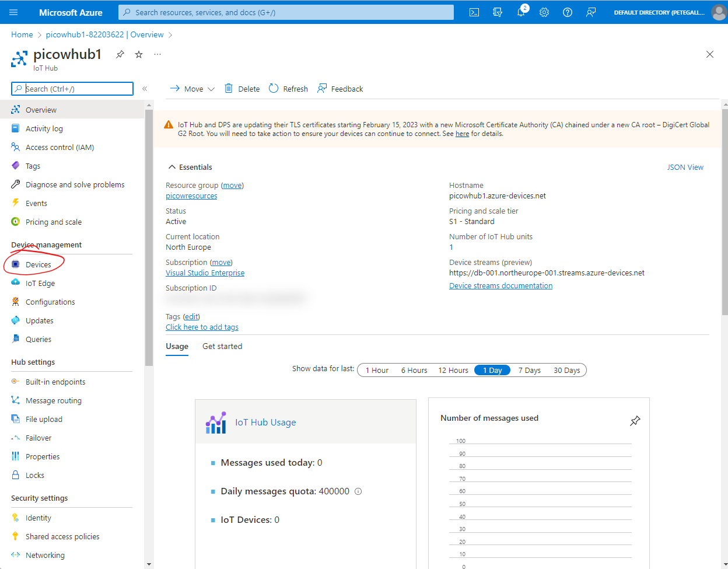Click the main content vertical scrollbar
Screen dimensions: 728x569
(725, 212)
